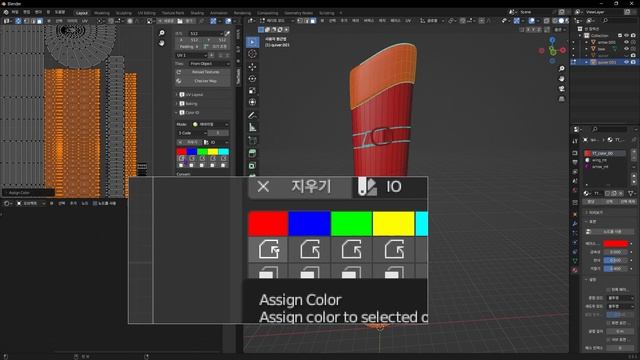Open the IO dropdown in Color ID panel
Screen dimensions: 640x360
click(216, 142)
